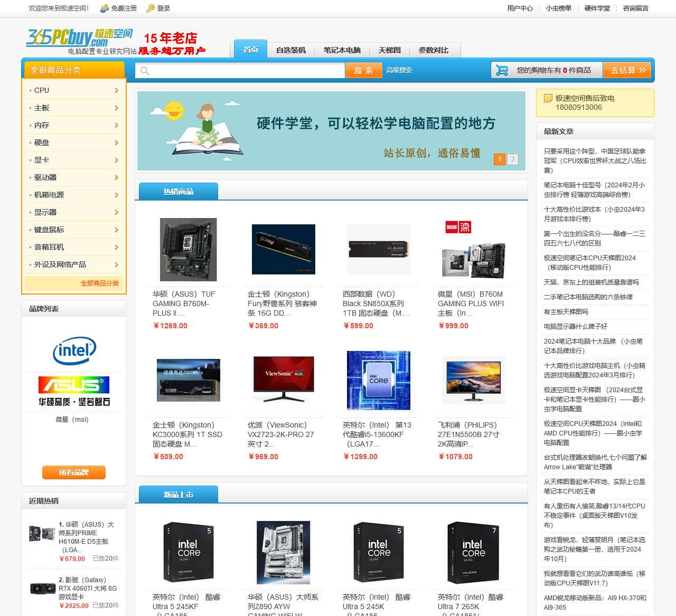Open the 音箱耳机 category
This screenshot has width=676, height=616.
pyautogui.click(x=49, y=247)
